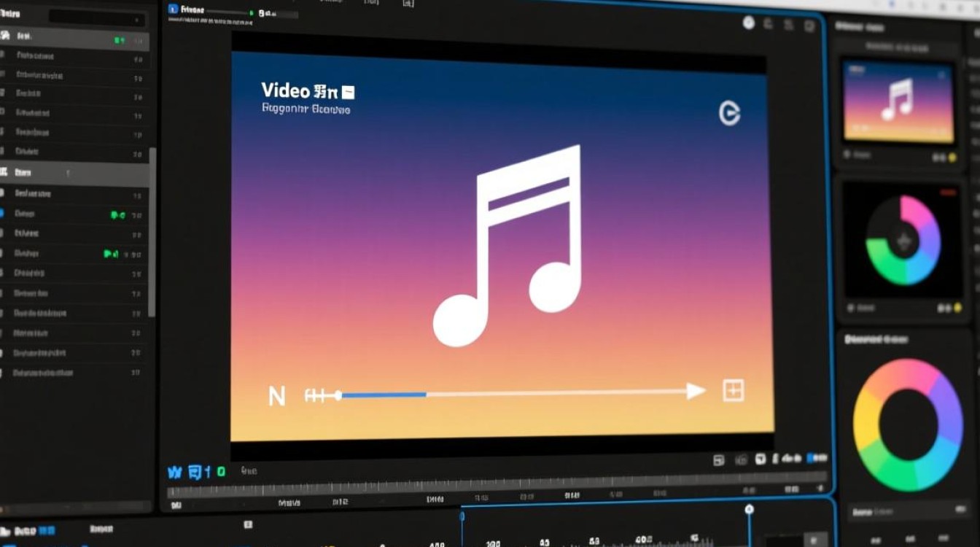Toggle the blue marker at left of list row
Viewport: 980px width, 547px height.
click(x=1, y=213)
